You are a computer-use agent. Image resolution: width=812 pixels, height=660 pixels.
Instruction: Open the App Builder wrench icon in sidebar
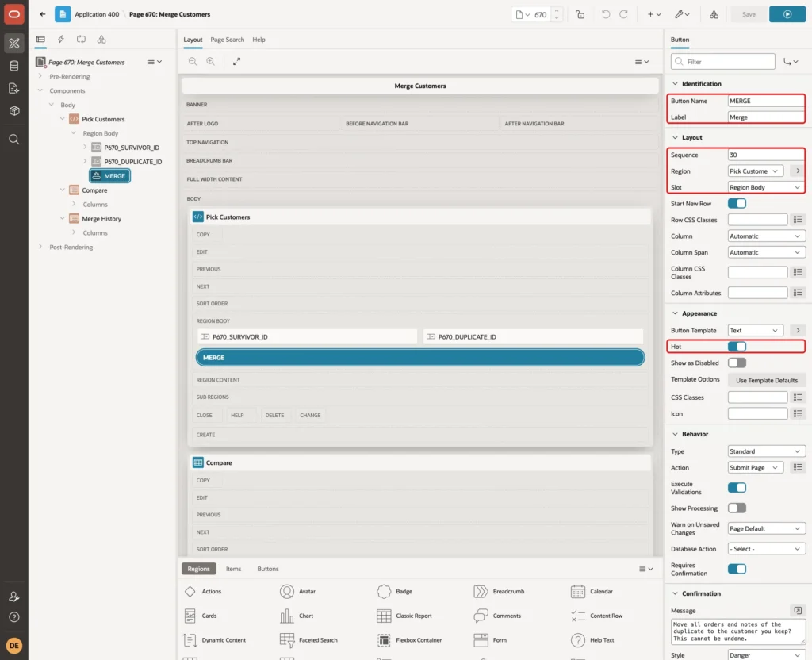click(14, 43)
